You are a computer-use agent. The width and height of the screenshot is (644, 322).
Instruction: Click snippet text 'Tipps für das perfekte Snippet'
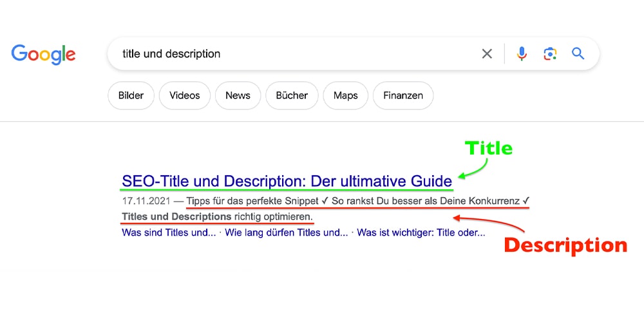[252, 202]
